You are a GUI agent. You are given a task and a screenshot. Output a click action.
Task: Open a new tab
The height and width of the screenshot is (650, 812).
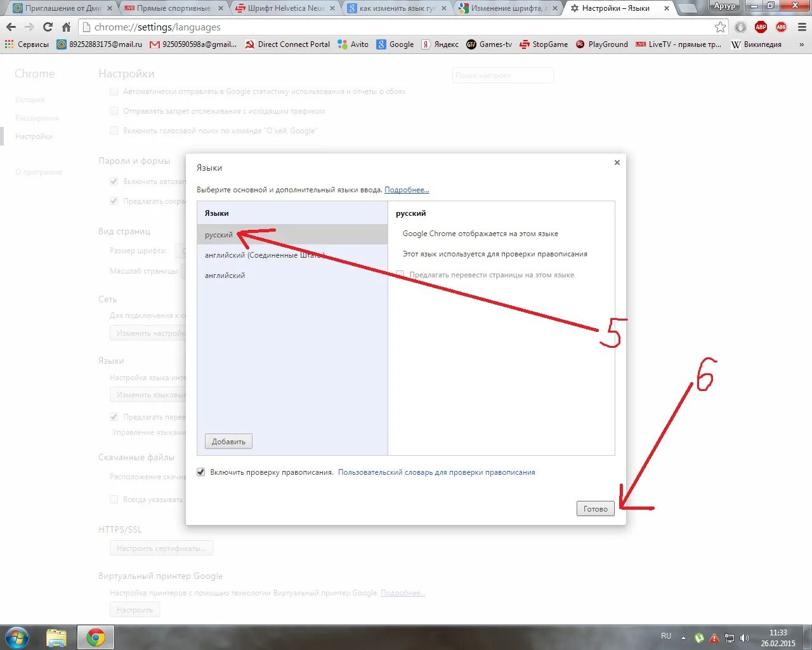(686, 9)
